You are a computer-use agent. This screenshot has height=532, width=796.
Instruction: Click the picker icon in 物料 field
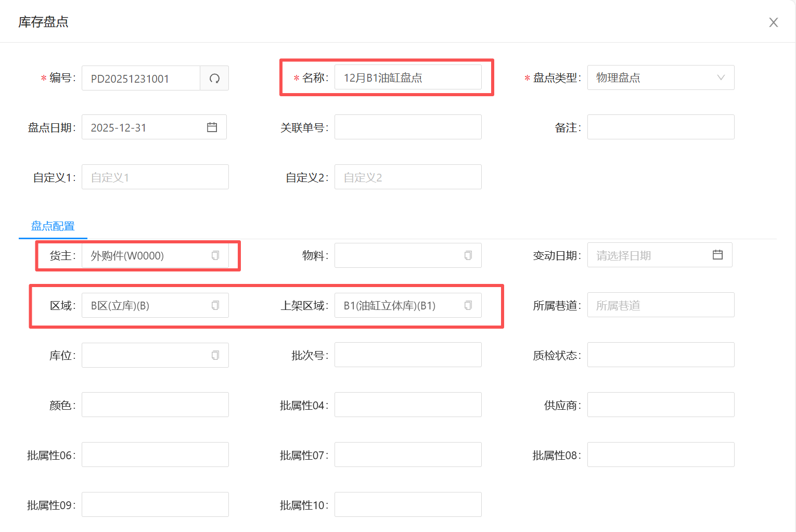468,255
